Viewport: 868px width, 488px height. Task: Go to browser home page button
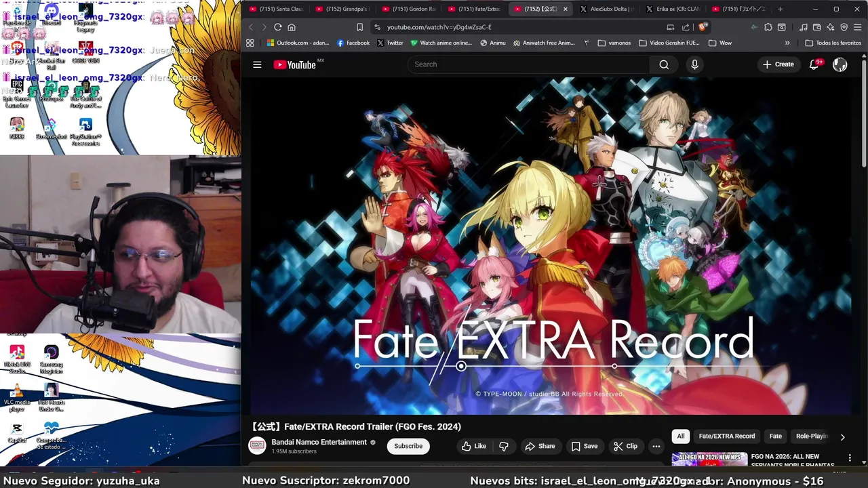point(292,27)
